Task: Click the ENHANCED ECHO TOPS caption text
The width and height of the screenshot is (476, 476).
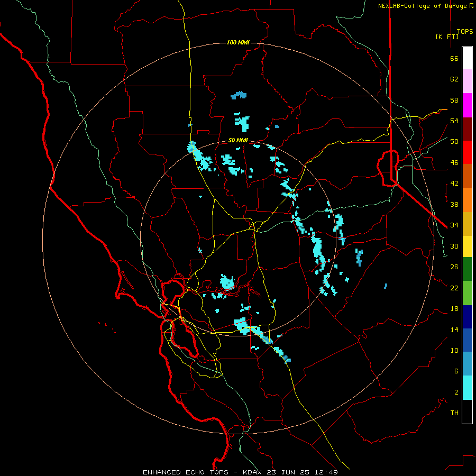Action: click(x=186, y=472)
